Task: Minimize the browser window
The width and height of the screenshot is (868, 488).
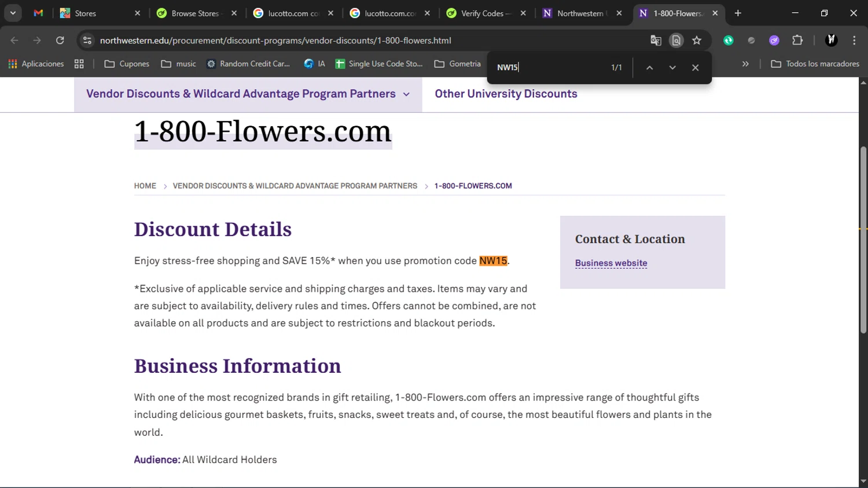Action: (x=795, y=13)
